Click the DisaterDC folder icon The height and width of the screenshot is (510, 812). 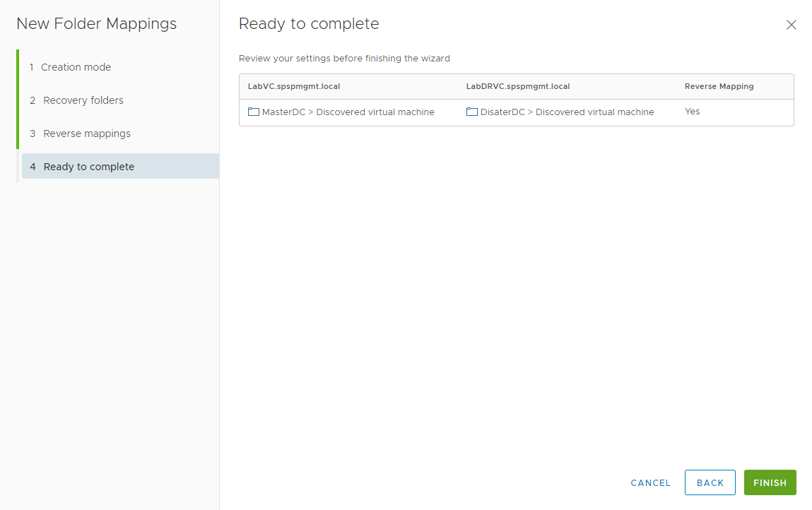point(472,112)
